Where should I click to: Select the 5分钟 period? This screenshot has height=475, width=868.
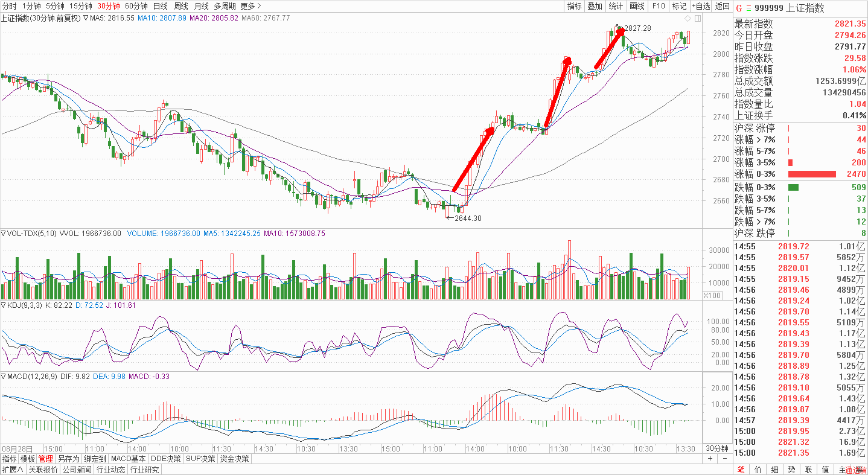pyautogui.click(x=54, y=6)
